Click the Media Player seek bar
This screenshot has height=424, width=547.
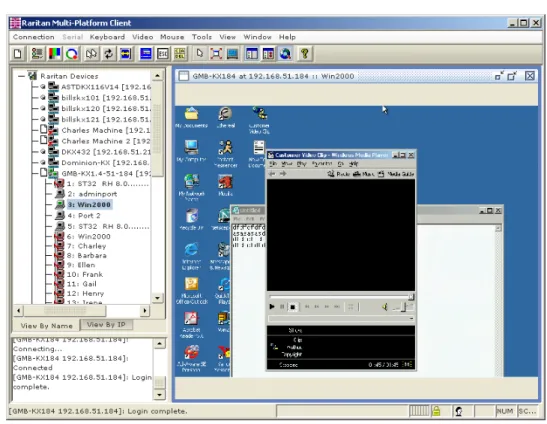pos(341,297)
